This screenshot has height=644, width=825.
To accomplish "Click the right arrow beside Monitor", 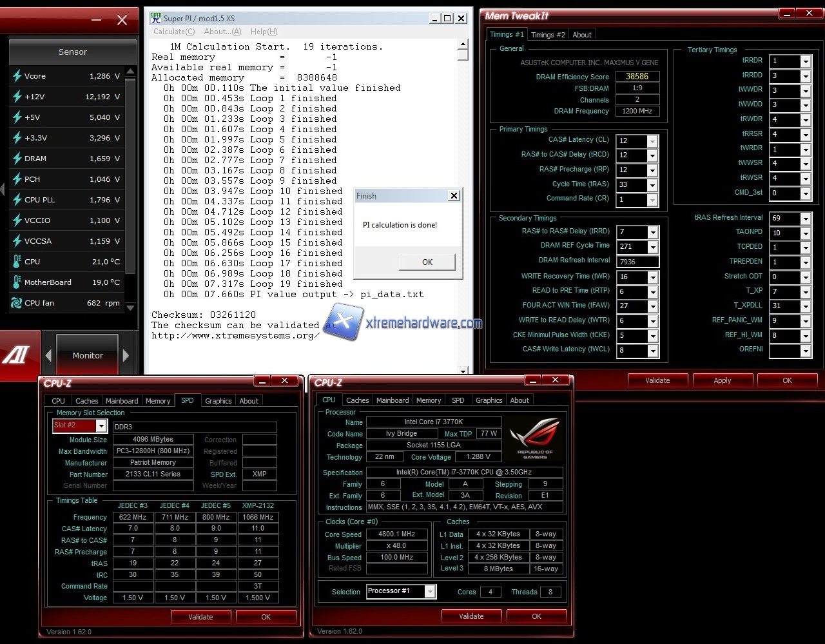I will (126, 355).
